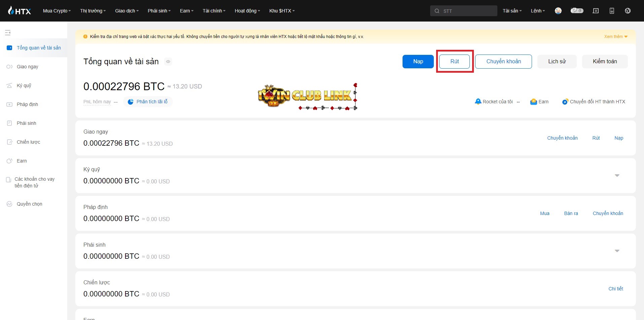
Task: Click the Rocket bell icon
Action: [478, 102]
